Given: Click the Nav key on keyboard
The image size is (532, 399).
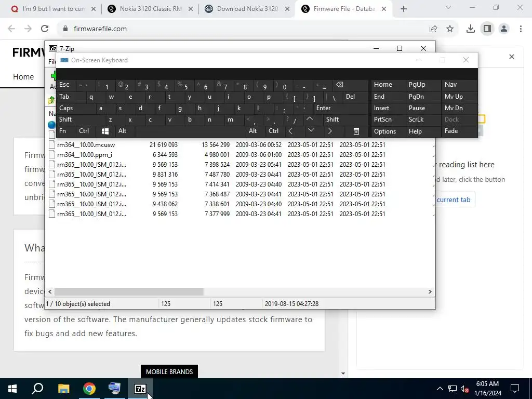Looking at the screenshot, I should 459,85.
